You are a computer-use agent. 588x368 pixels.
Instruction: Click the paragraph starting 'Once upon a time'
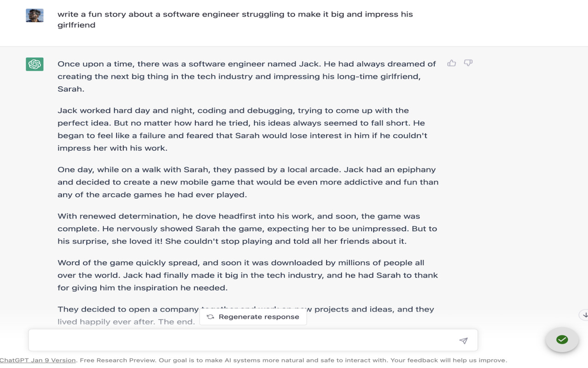click(246, 76)
